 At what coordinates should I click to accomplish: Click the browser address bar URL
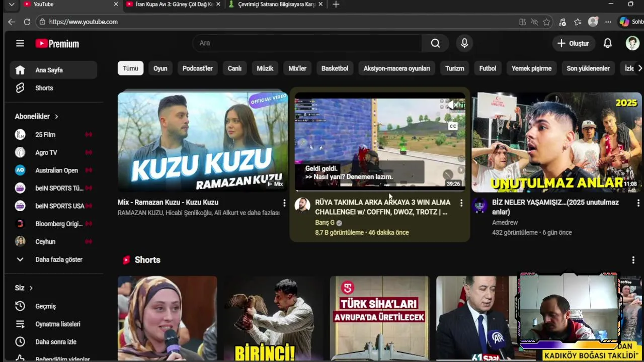[x=84, y=22]
